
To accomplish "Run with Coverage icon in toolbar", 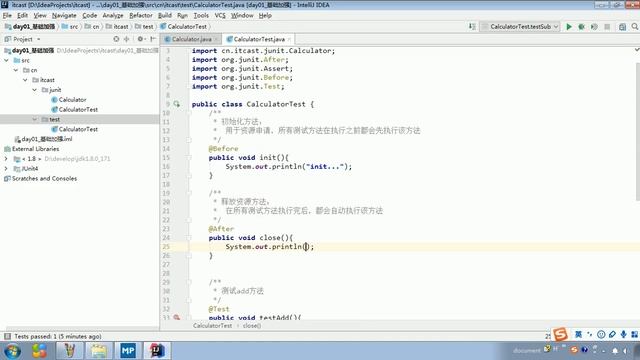I will 594,27.
